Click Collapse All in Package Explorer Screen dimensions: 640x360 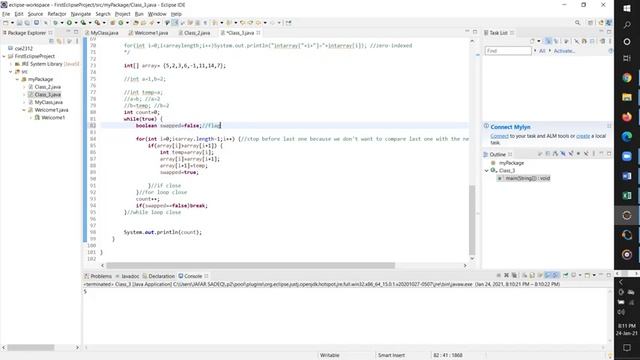click(51, 41)
